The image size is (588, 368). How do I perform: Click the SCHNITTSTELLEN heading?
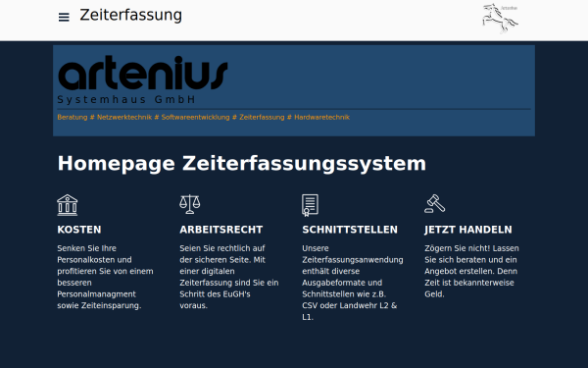point(350,230)
